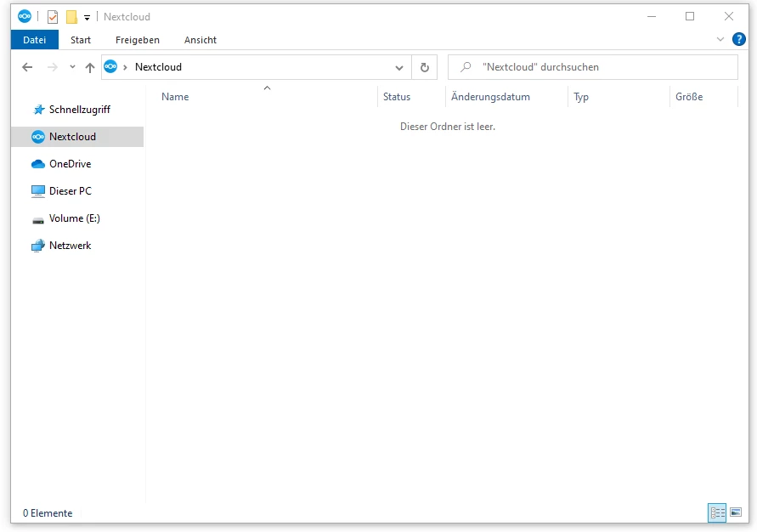Maximize the Nextcloud Explorer window
The width and height of the screenshot is (757, 532).
pos(690,16)
